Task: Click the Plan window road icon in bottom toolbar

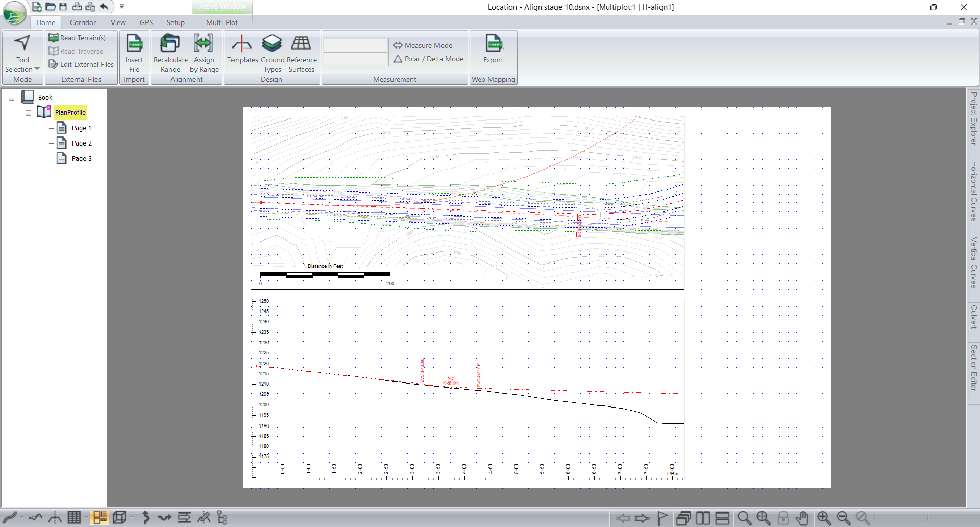Action: pyautogui.click(x=10, y=518)
